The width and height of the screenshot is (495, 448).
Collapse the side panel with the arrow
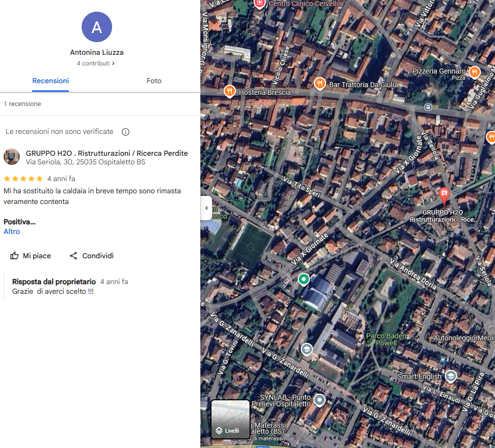click(206, 208)
